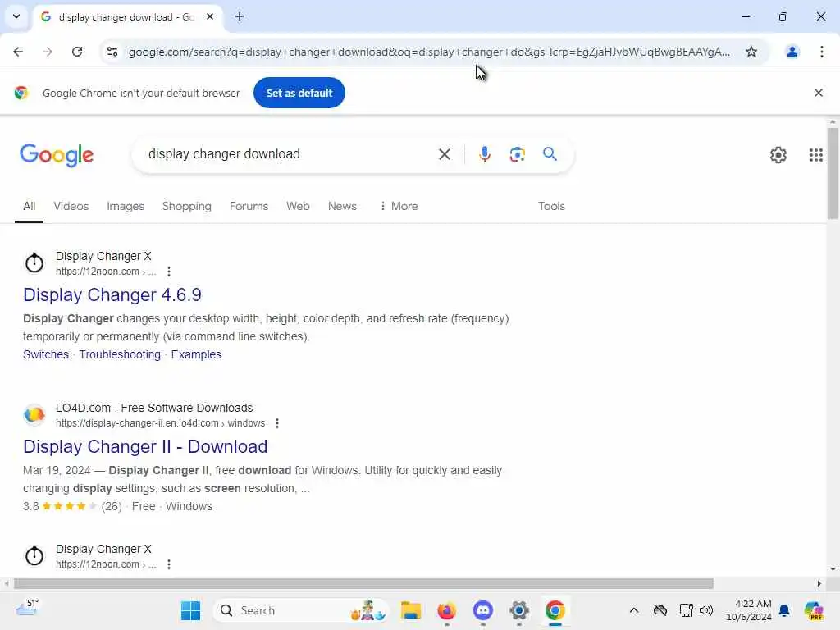Reload the current page
This screenshot has height=630, width=840.
[x=77, y=52]
